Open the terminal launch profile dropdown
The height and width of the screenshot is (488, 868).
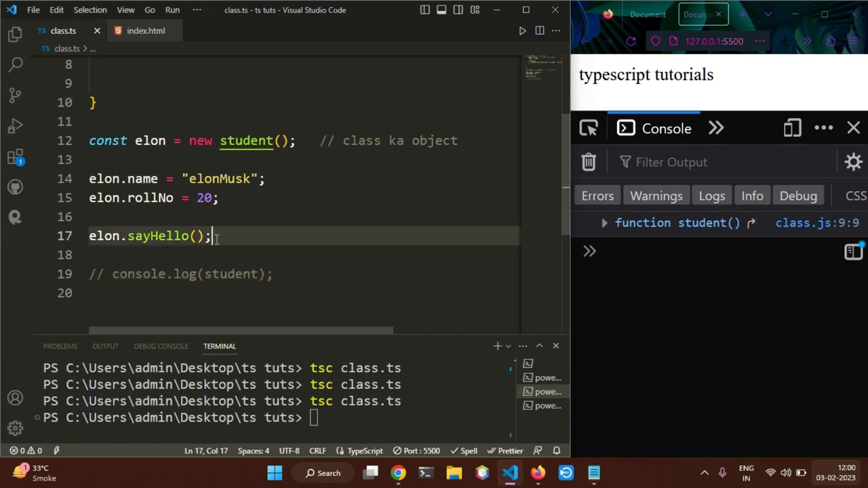point(508,346)
